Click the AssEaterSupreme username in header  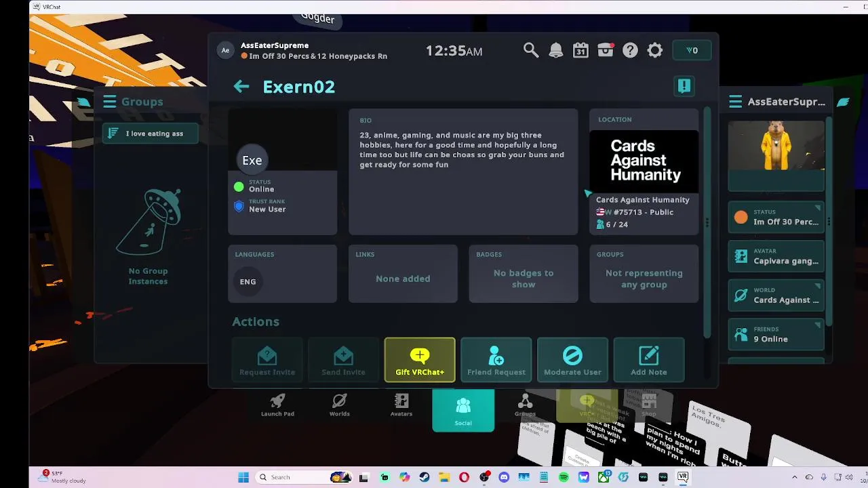275,45
